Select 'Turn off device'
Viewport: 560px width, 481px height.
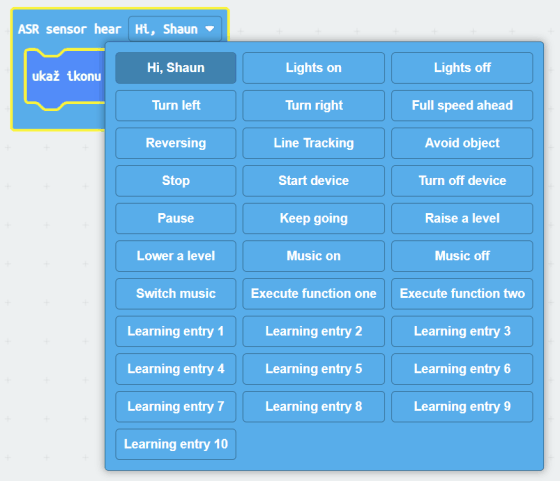pos(462,181)
